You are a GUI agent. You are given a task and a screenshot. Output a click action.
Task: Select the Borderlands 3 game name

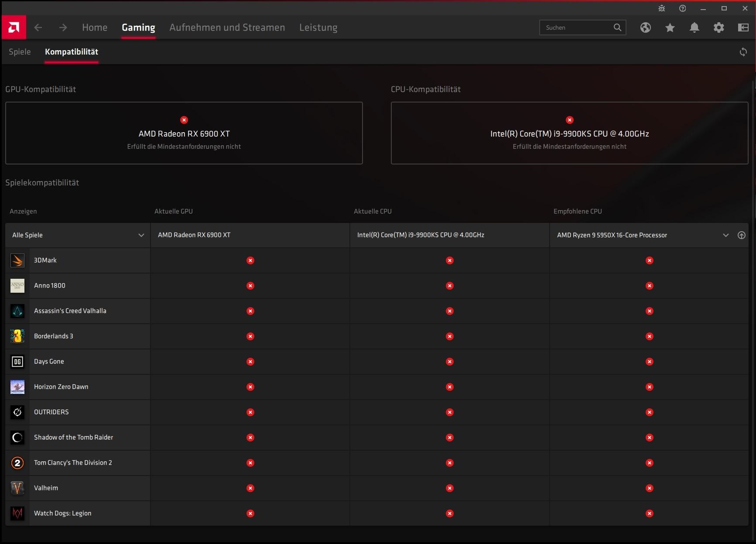54,336
